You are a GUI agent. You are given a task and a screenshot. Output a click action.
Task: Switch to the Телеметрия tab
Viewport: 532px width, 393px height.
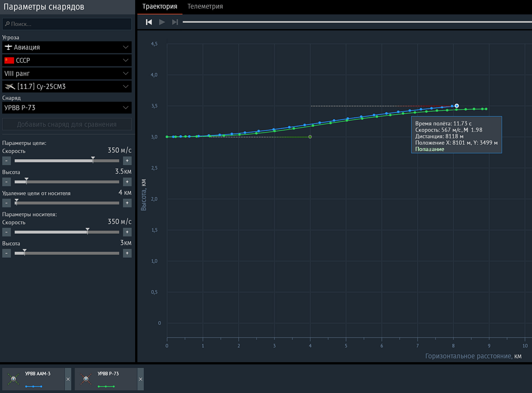pyautogui.click(x=205, y=6)
